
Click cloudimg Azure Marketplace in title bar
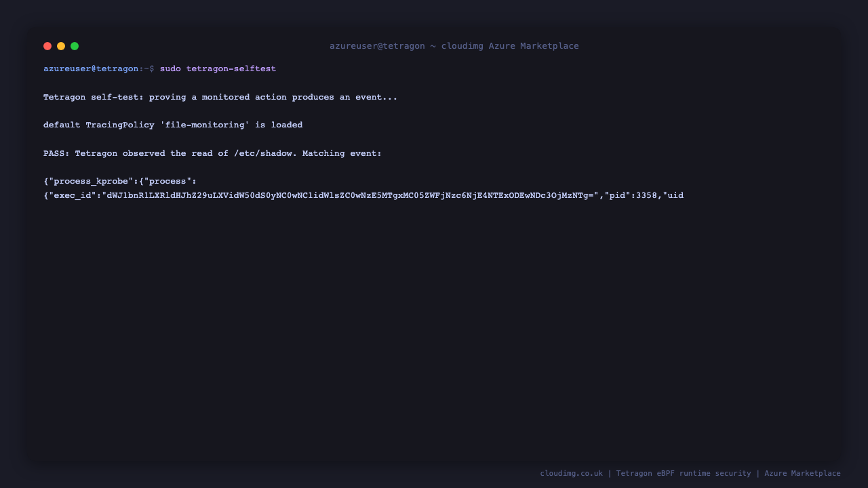[510, 46]
